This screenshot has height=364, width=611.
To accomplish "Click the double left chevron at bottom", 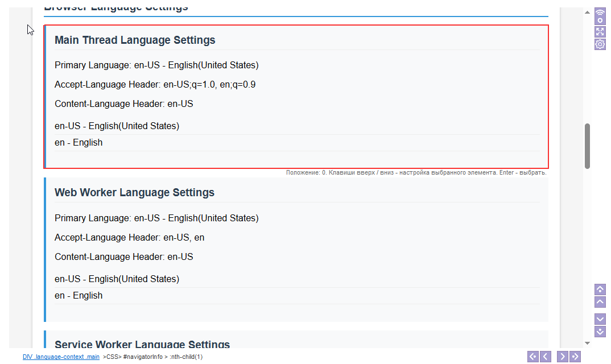I will pos(532,357).
